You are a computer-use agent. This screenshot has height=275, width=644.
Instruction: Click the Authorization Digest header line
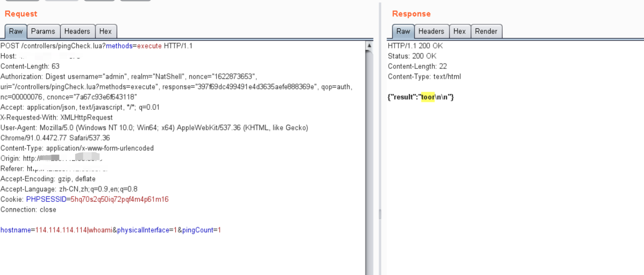point(129,77)
